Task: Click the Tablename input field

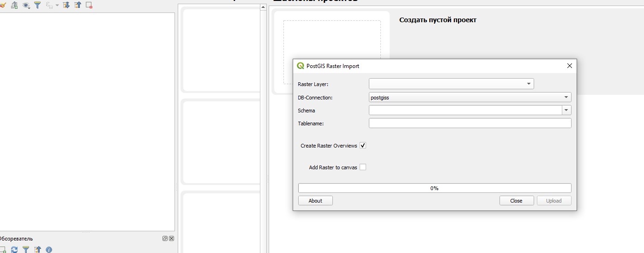Action: 470,123
